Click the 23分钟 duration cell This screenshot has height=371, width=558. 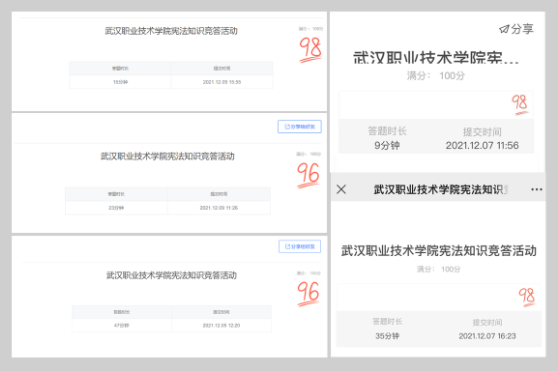[116, 208]
